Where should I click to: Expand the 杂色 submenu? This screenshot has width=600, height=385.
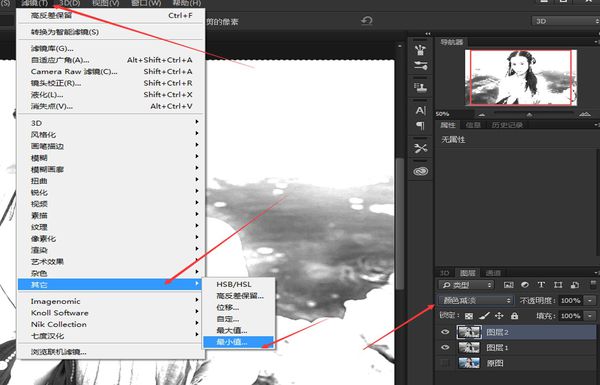tap(111, 273)
